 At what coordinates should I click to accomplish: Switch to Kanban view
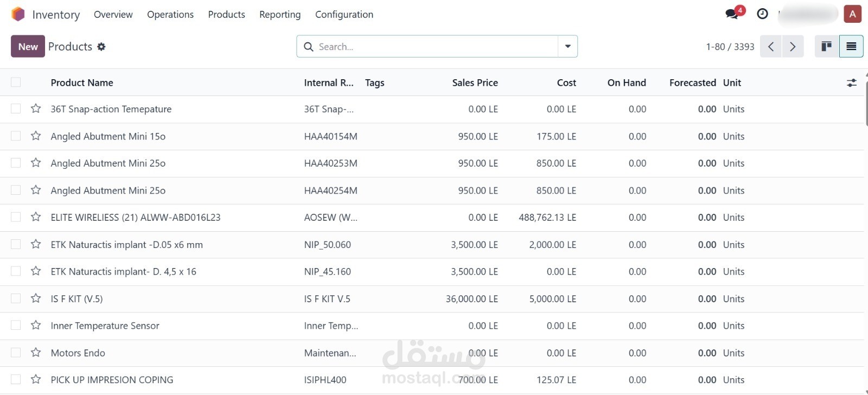tap(826, 47)
